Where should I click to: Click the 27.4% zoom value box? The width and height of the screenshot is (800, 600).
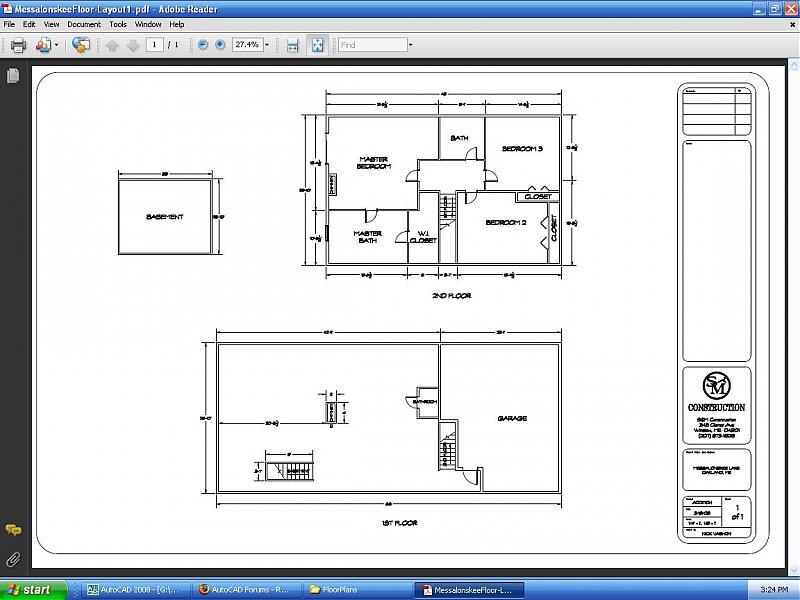(247, 45)
